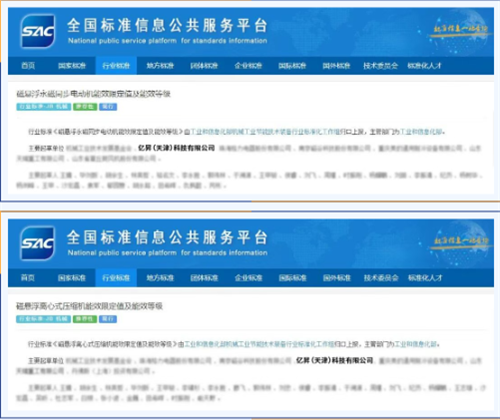Select highlighted 行业标准 tab in lower navigation bar
Screen dimensions: 500x420
click(116, 278)
